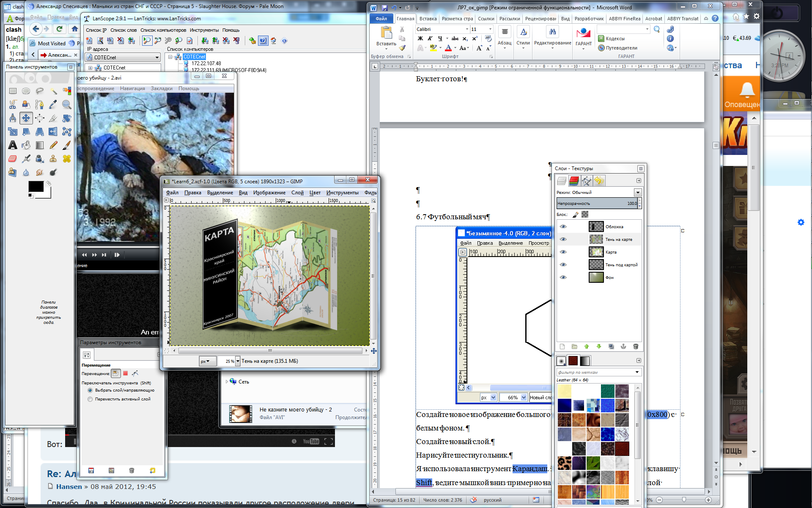Select the Pencil tool in GIMP toolbox
The image size is (812, 508).
point(53,145)
